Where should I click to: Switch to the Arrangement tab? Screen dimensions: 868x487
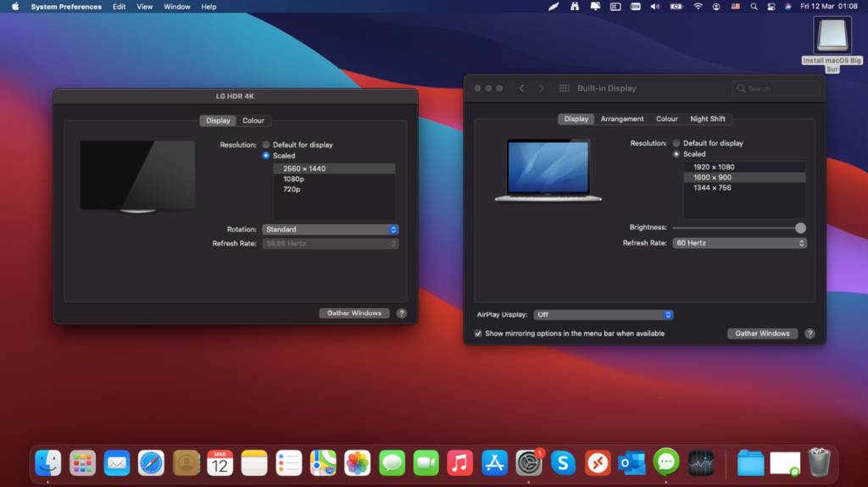[622, 119]
